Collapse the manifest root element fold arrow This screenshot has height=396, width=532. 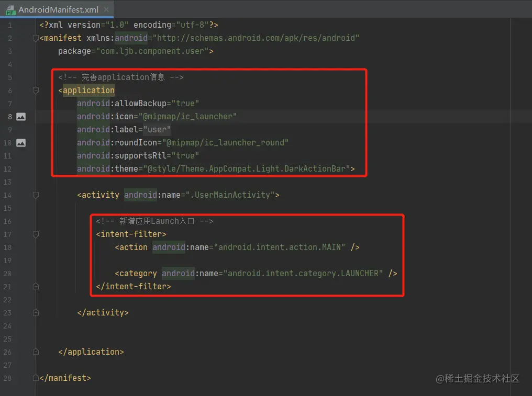(x=35, y=38)
